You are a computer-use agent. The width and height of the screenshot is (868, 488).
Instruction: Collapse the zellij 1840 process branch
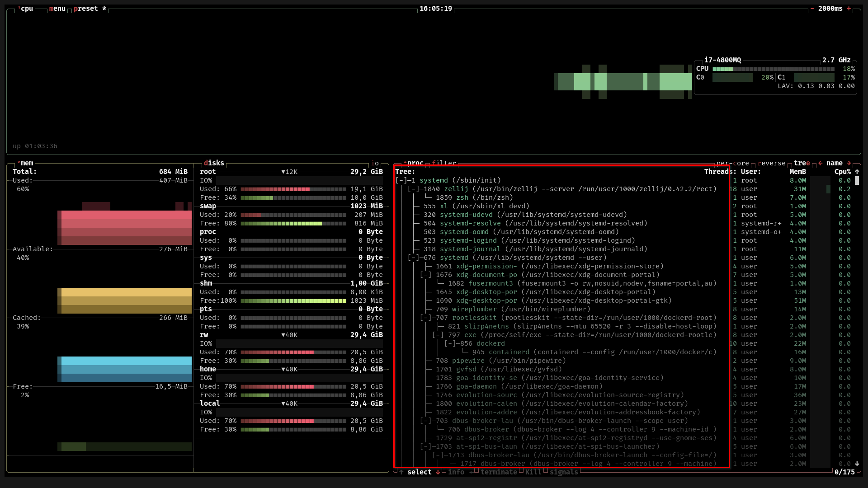[414, 189]
